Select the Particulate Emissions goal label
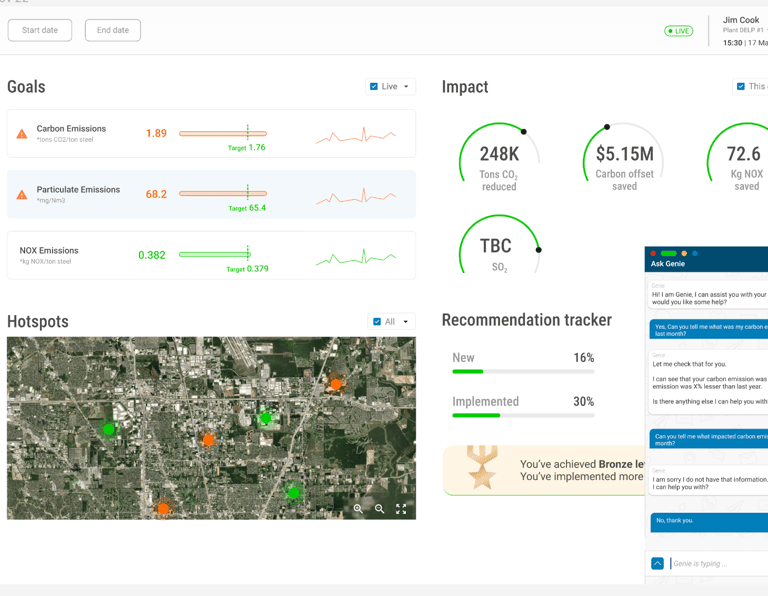 [x=78, y=190]
